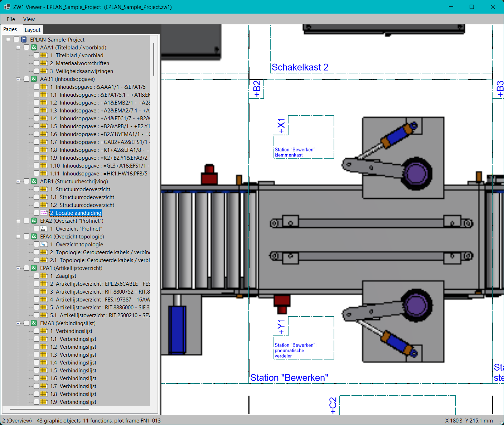Click the EPA1 Artikellijstoverzicht group icon

[x=34, y=268]
